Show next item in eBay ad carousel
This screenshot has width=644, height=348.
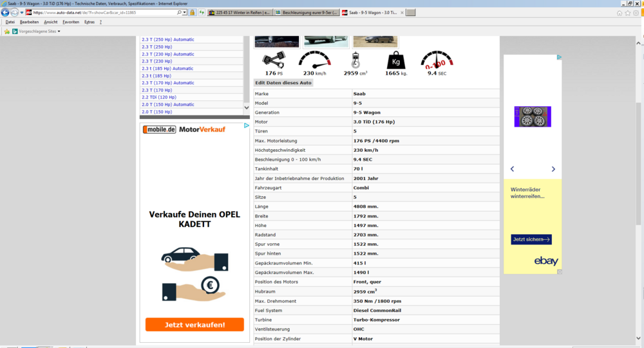click(553, 169)
